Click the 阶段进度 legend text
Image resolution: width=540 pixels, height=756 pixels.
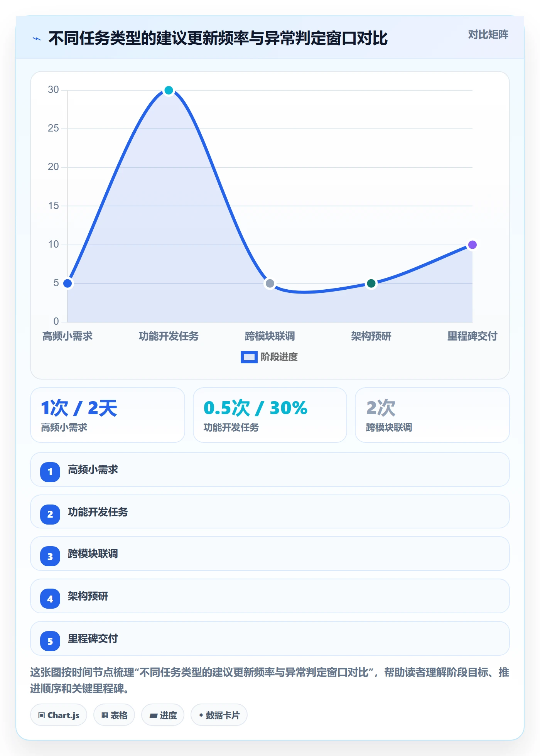[279, 357]
